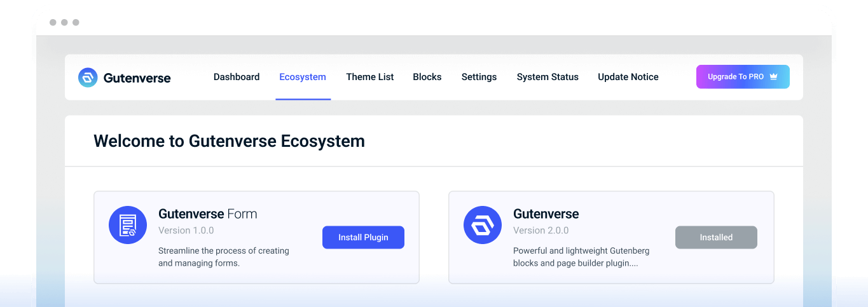Click the greyed Installed button
The image size is (868, 307).
[x=716, y=237]
